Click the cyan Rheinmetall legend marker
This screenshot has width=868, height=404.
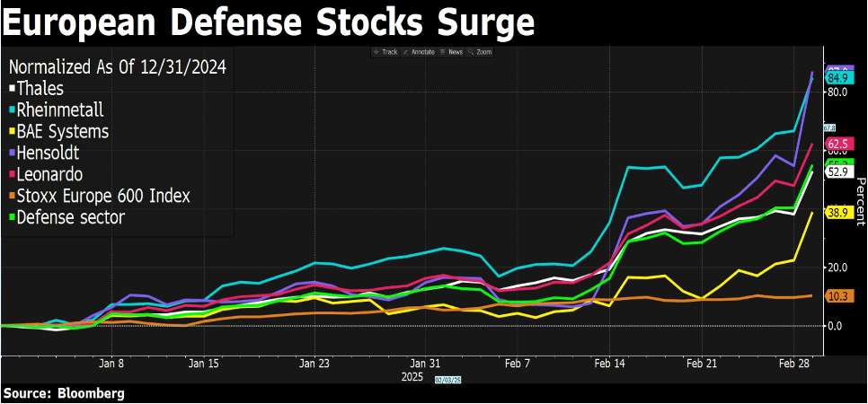pyautogui.click(x=12, y=110)
